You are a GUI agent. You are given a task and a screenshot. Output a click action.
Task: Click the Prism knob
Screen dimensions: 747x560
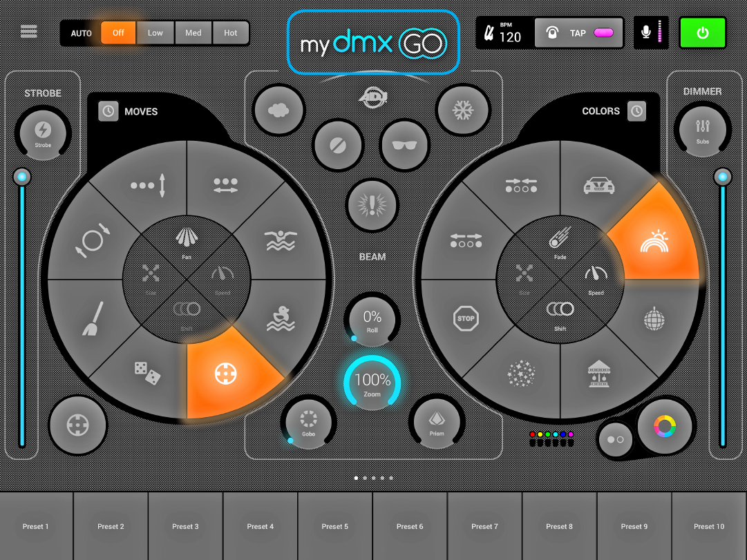(437, 423)
